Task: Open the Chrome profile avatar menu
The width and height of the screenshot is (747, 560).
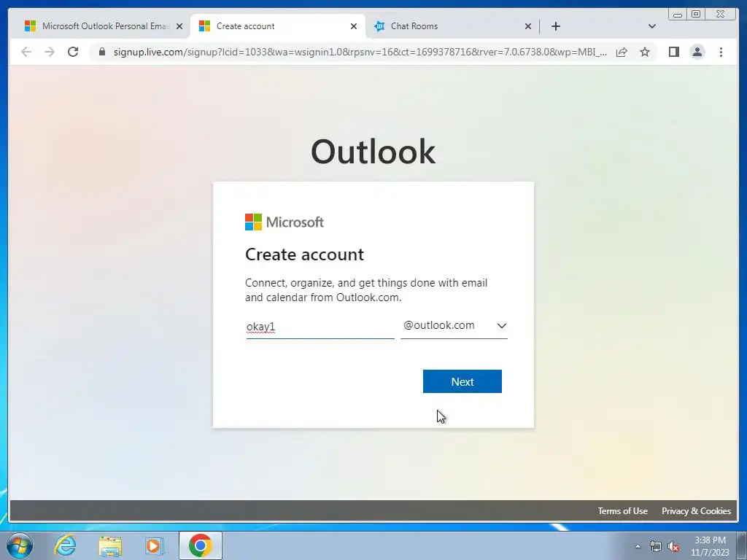Action: coord(697,52)
